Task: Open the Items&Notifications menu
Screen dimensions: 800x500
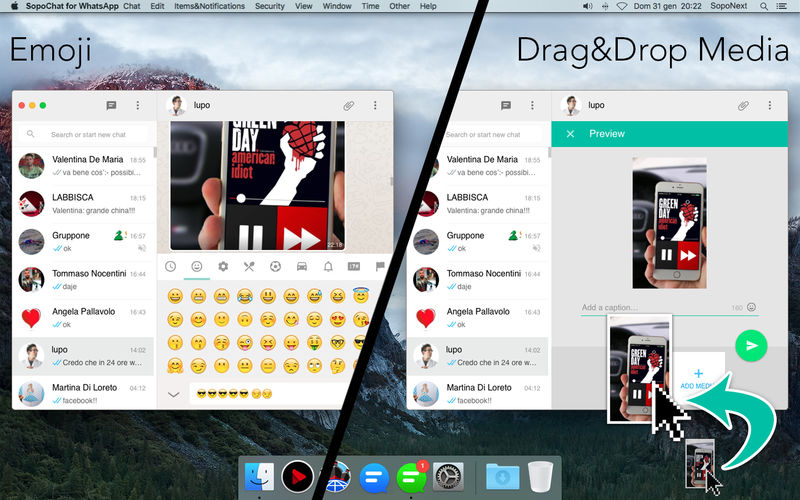Action: click(x=209, y=6)
